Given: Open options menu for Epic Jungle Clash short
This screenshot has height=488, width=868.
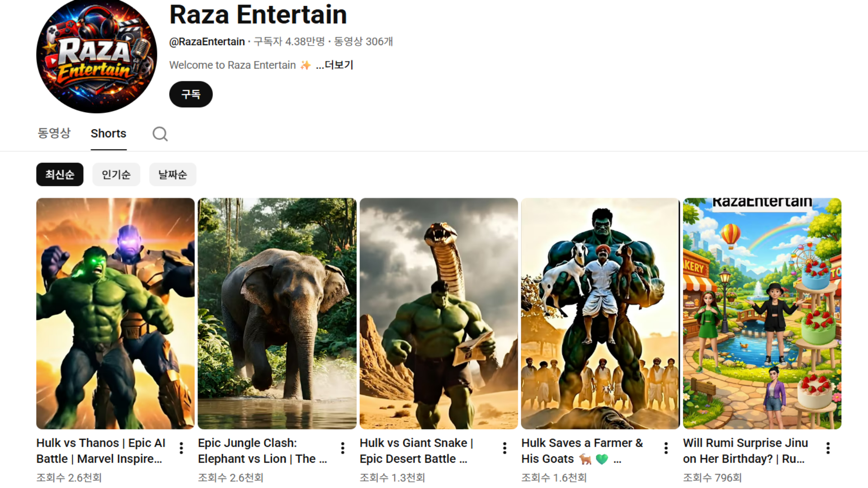Looking at the screenshot, I should pyautogui.click(x=343, y=448).
